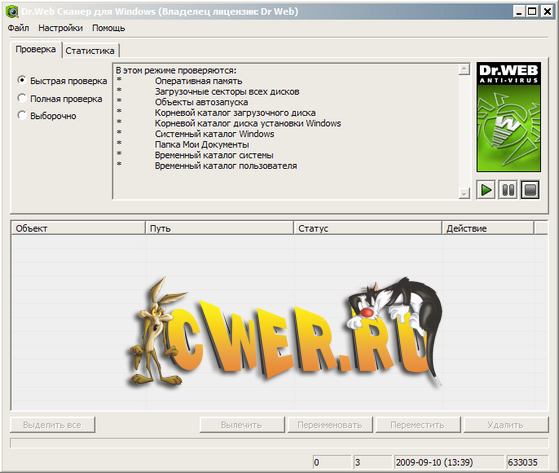Open the Настройки menu
This screenshot has height=473, width=559.
click(x=61, y=28)
